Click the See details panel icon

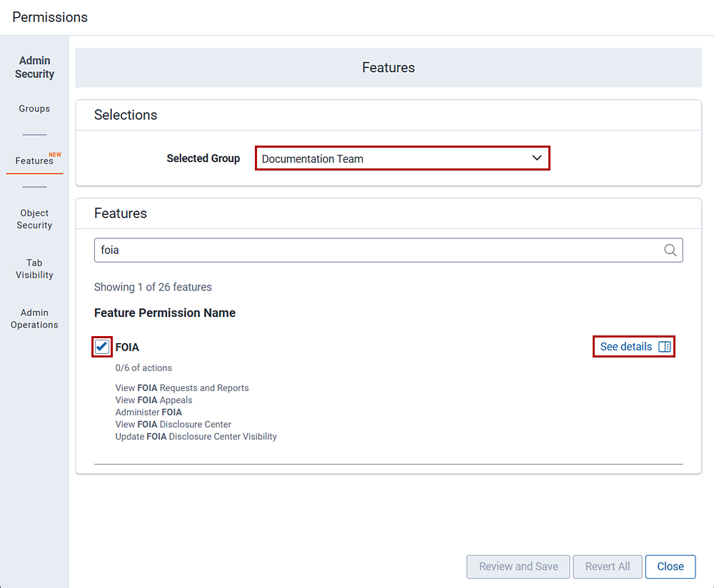click(x=664, y=347)
